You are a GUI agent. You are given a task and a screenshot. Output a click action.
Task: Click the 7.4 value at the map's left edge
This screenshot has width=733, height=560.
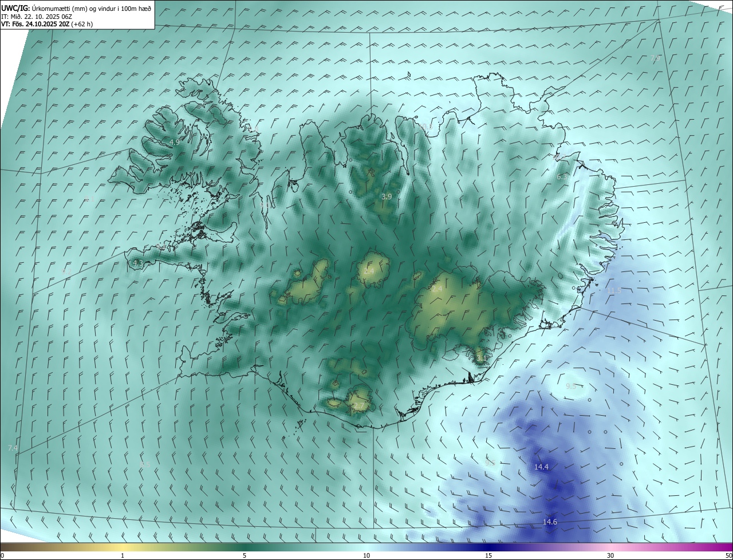point(13,448)
